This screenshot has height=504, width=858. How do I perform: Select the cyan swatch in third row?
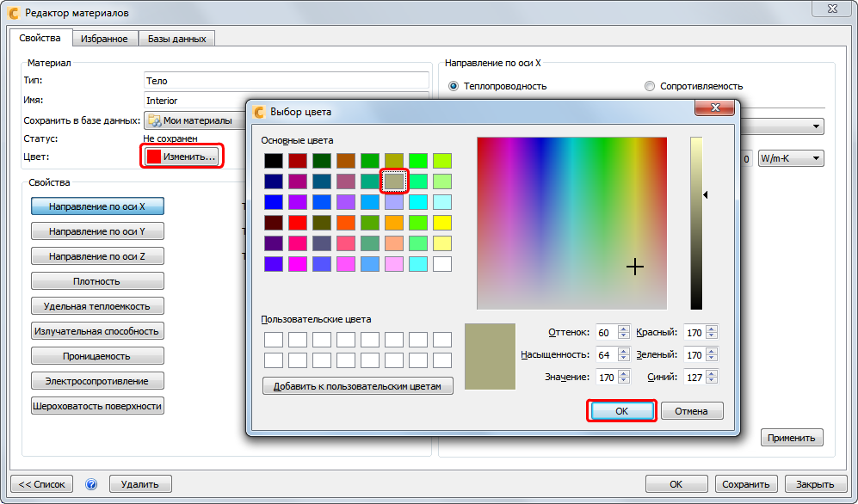[x=418, y=202]
